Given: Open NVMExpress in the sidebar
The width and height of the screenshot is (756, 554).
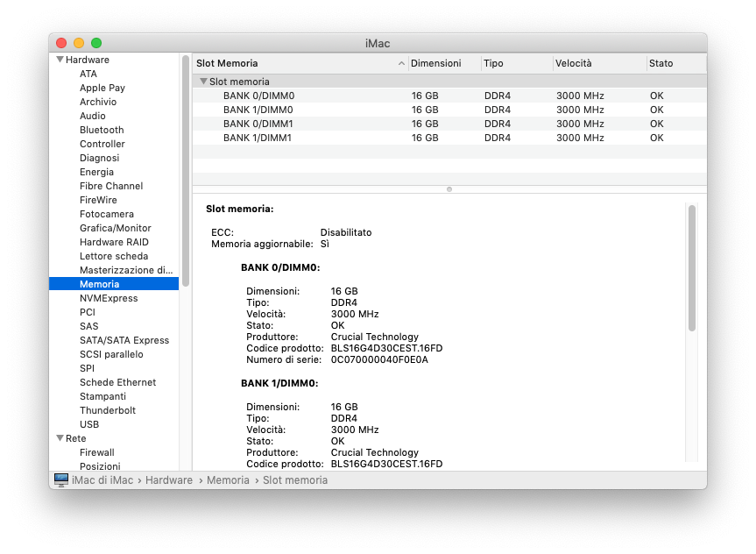Looking at the screenshot, I should click(109, 298).
